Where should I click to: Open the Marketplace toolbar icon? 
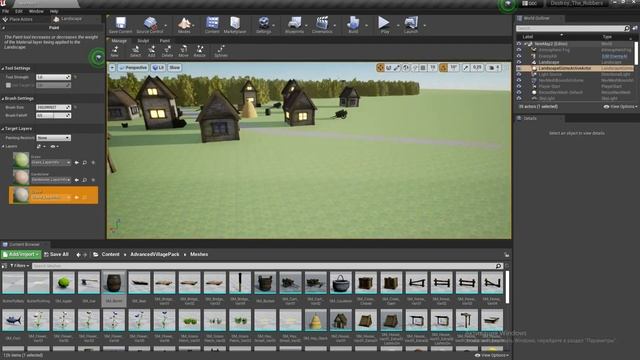coord(235,25)
